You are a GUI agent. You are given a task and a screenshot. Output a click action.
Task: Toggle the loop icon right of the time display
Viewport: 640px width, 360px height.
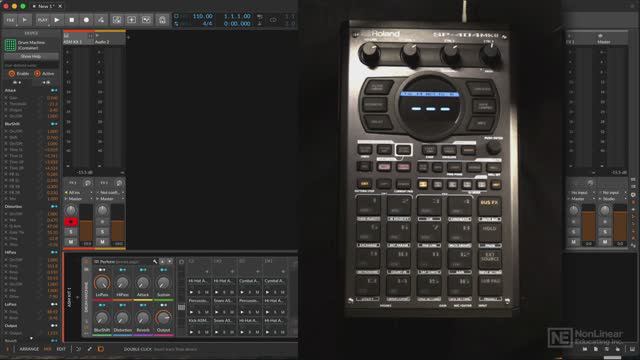(273, 20)
